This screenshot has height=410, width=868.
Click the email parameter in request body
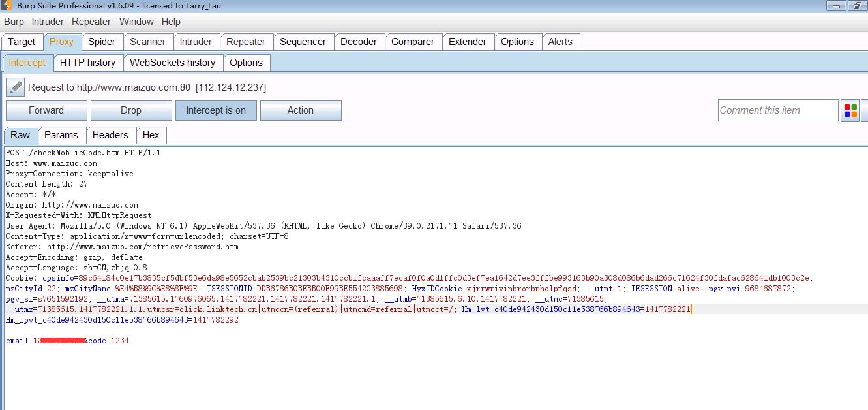click(46, 341)
